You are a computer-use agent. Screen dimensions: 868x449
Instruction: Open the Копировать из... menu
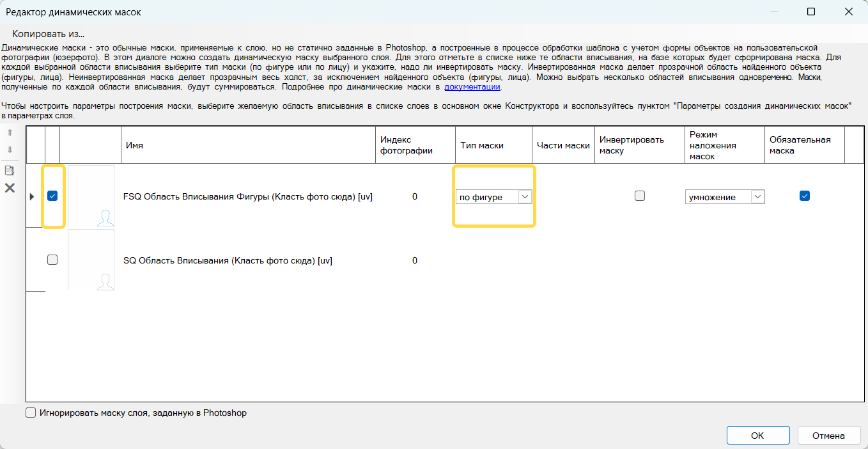pyautogui.click(x=49, y=34)
